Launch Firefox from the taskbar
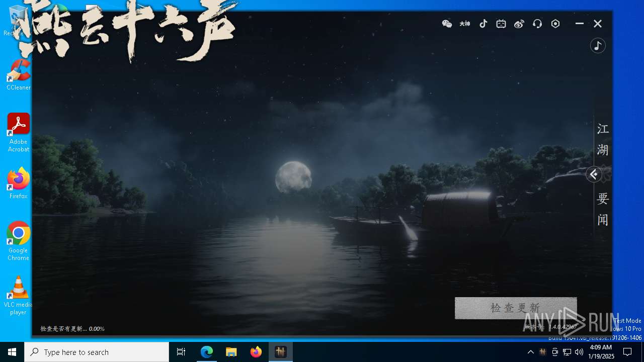 click(x=256, y=352)
